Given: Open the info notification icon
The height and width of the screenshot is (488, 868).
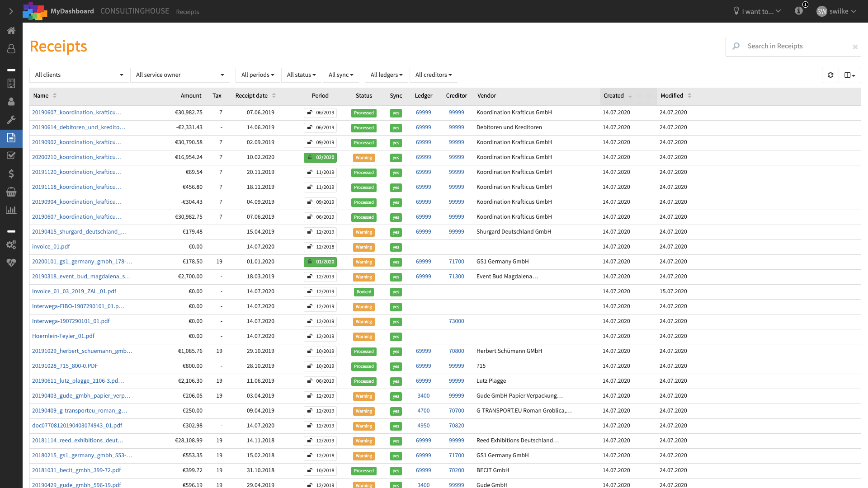Looking at the screenshot, I should tap(799, 11).
